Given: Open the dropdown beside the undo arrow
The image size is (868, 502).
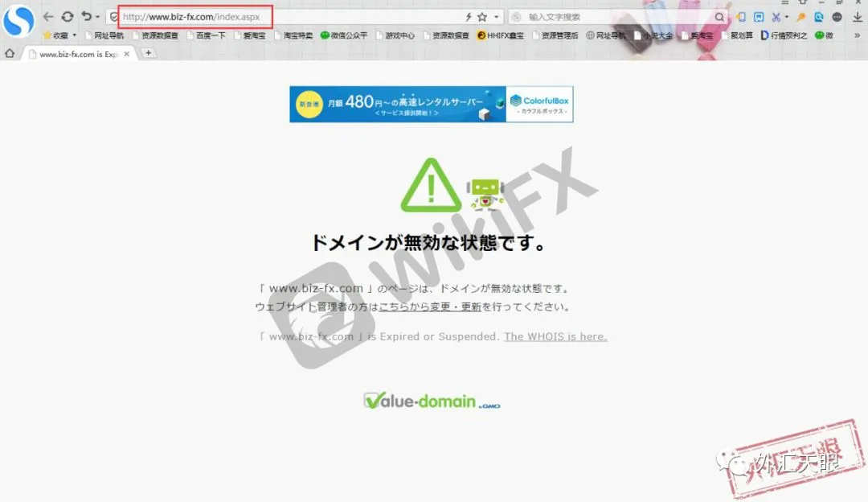Looking at the screenshot, I should coord(98,17).
